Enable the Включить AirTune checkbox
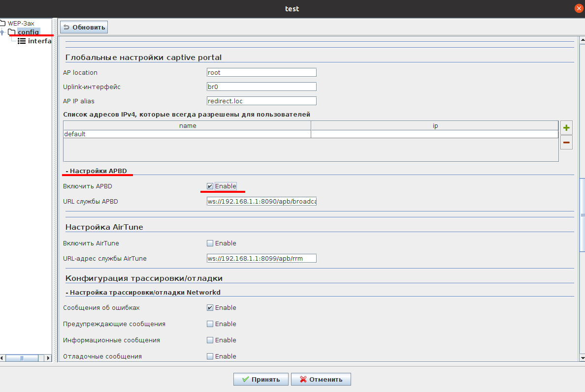585x392 pixels. [210, 243]
